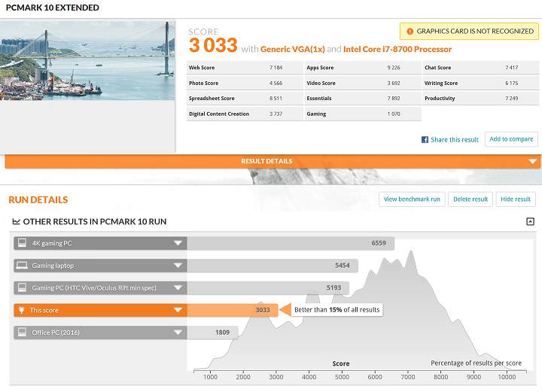The image size is (542, 392).
Task: Click the monitor icon next to 4K gaming PC
Action: pyautogui.click(x=22, y=243)
